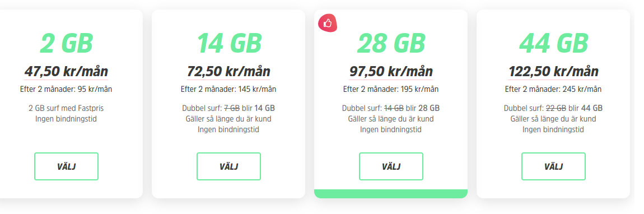The image size is (644, 214).
Task: Click the pink thumbs-up recommended badge
Action: [328, 24]
